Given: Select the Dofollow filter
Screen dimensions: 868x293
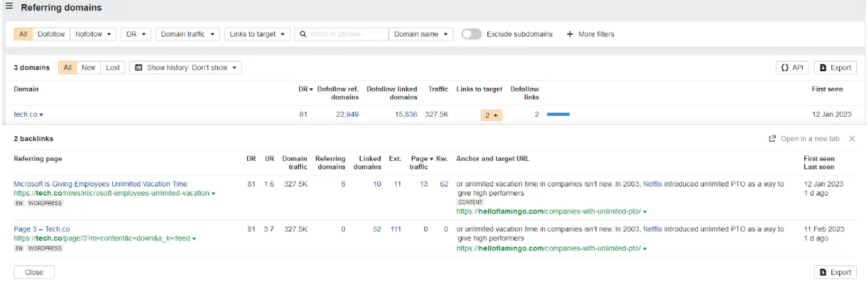Looking at the screenshot, I should tap(51, 34).
